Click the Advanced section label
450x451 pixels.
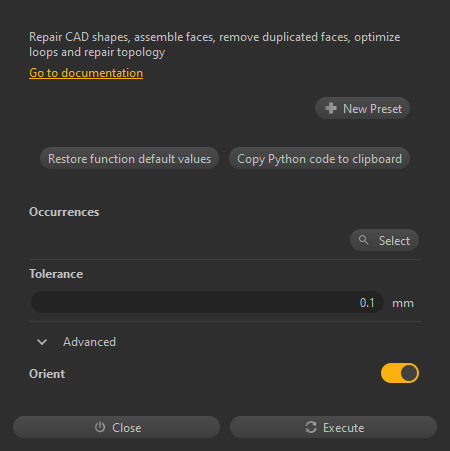pyautogui.click(x=89, y=342)
